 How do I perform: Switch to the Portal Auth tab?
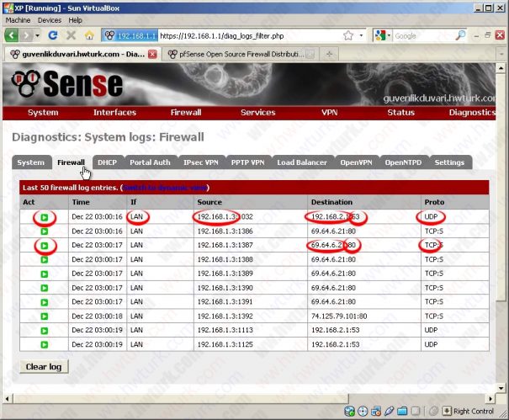click(x=150, y=162)
